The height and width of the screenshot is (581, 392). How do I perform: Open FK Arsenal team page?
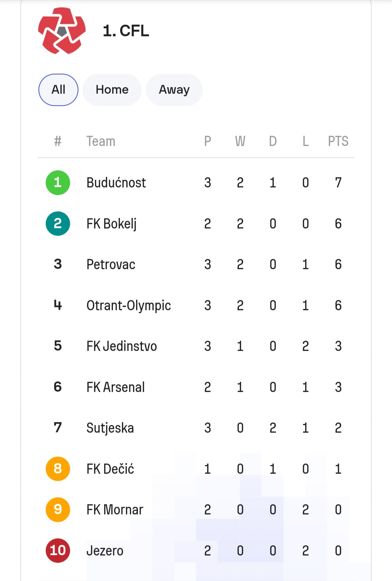tap(115, 387)
